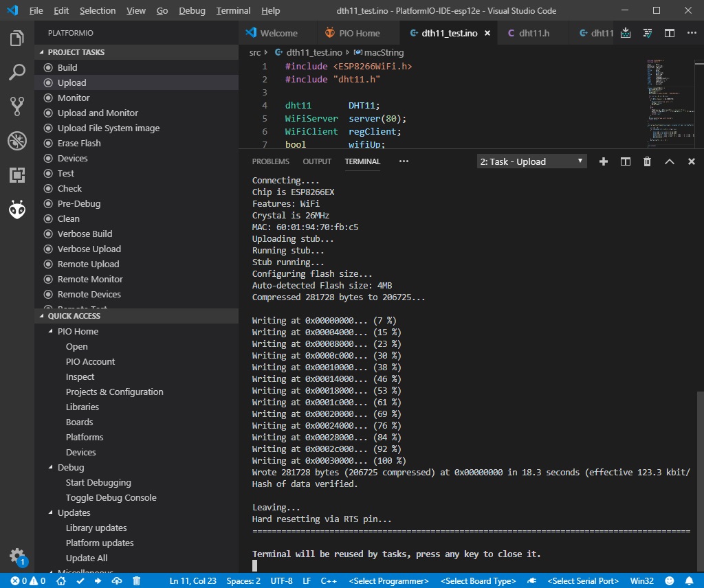Screen dimensions: 704x588
Task: Click the PlatformIO Build checkmark in status bar
Action: click(80, 581)
